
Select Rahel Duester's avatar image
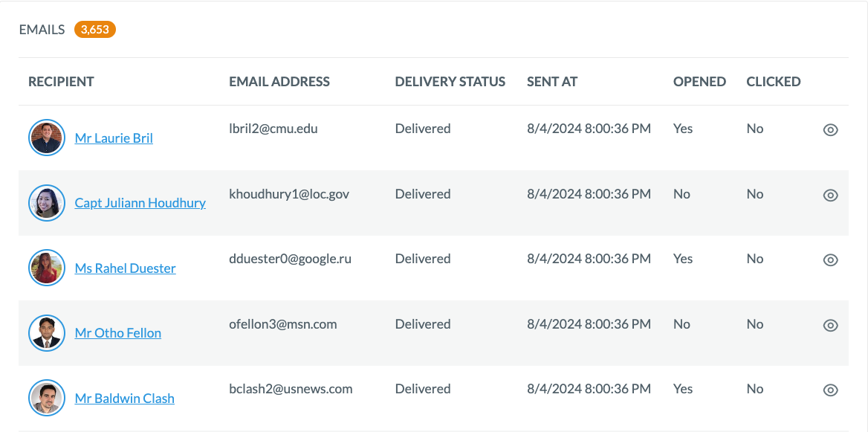[47, 268]
